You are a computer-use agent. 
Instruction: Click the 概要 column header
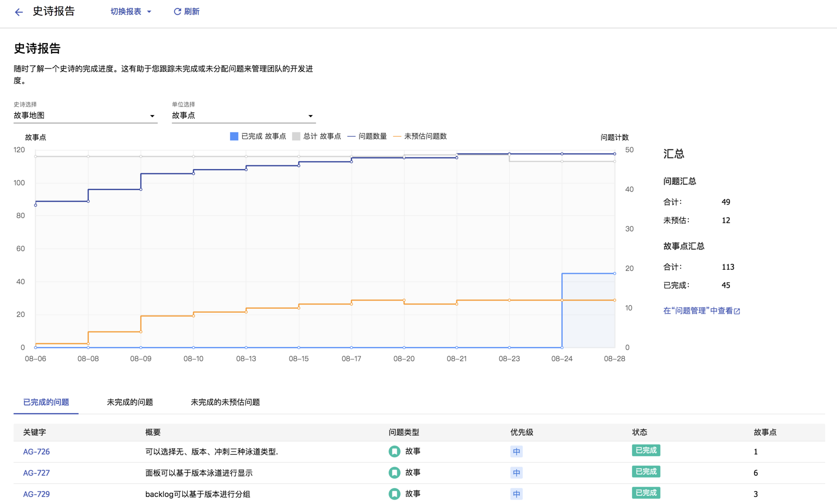pos(153,432)
